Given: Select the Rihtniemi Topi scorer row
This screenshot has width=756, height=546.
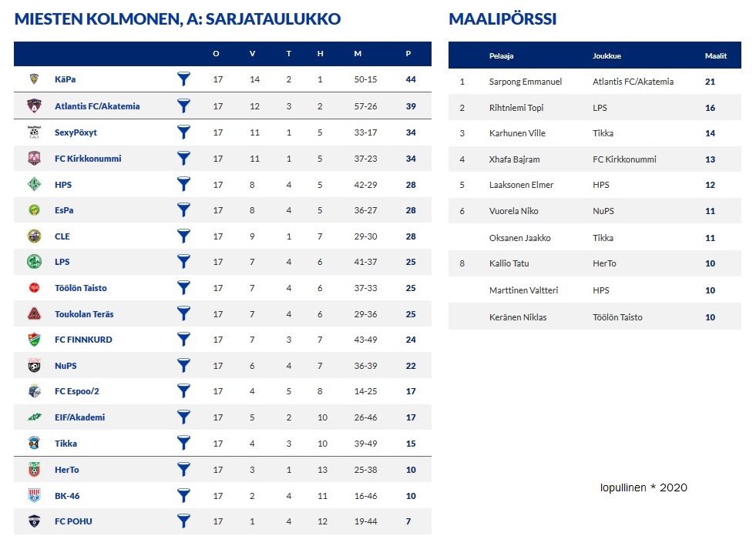Looking at the screenshot, I should point(516,108).
